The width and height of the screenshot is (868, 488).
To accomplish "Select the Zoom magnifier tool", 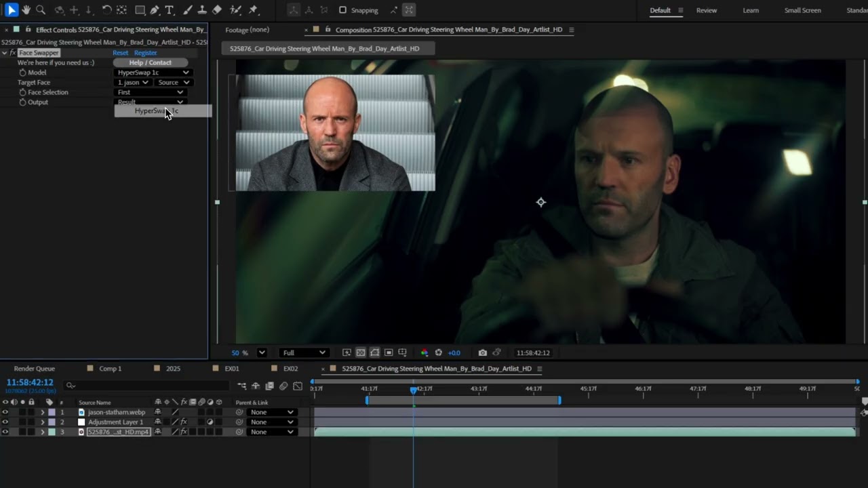I will (x=41, y=10).
